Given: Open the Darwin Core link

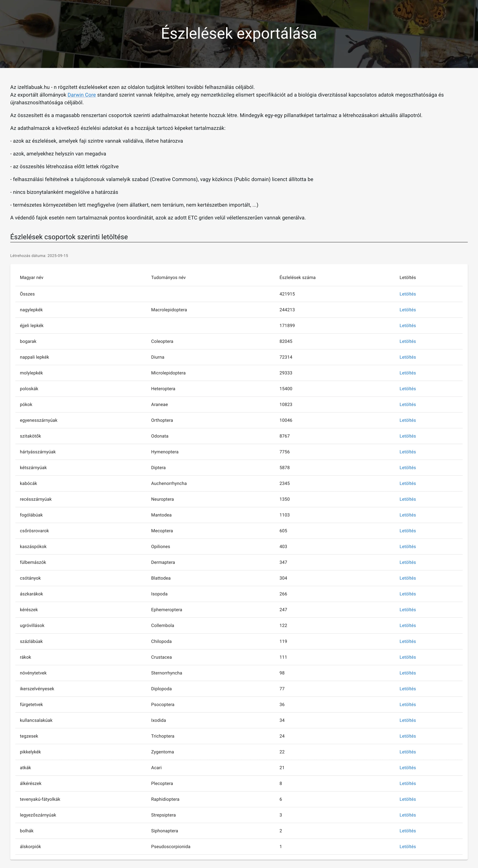Looking at the screenshot, I should (x=82, y=95).
